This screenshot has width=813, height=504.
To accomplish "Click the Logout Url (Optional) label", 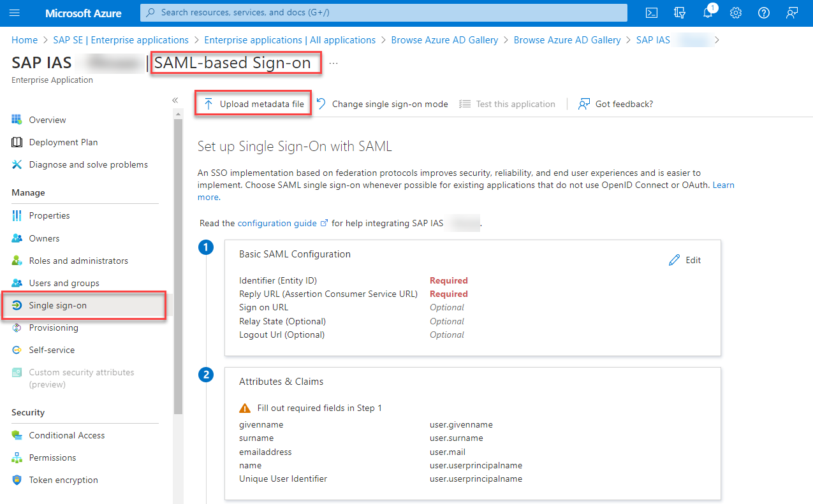I will pos(282,335).
